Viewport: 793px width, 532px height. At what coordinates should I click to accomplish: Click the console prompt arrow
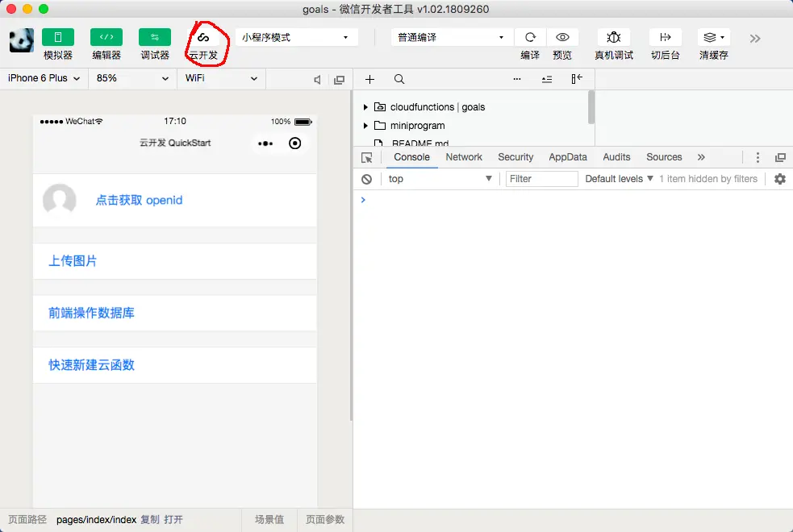363,200
